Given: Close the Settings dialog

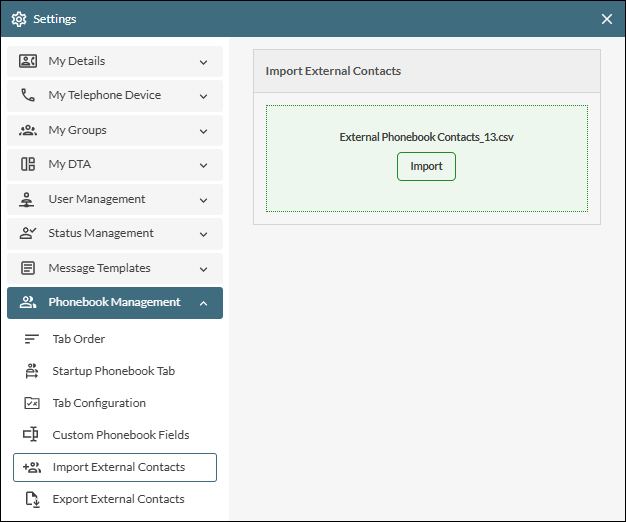Looking at the screenshot, I should [607, 19].
